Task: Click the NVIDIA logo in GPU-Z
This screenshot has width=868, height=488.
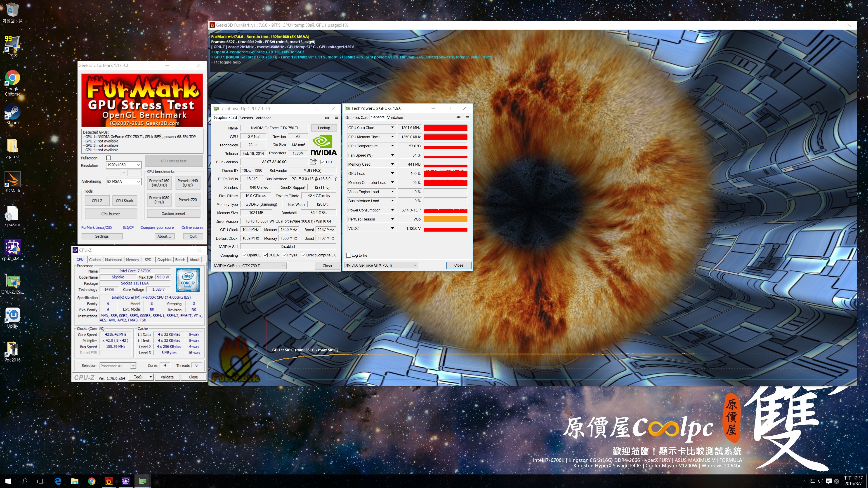Action: (323, 145)
